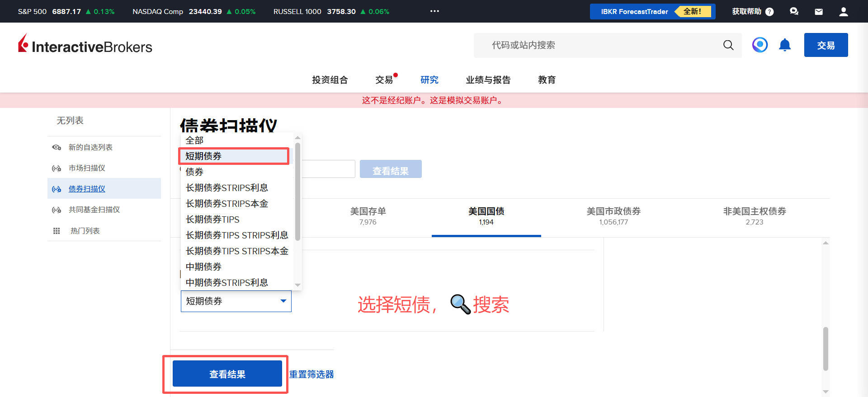
Task: Open the user account profile icon
Action: click(843, 12)
